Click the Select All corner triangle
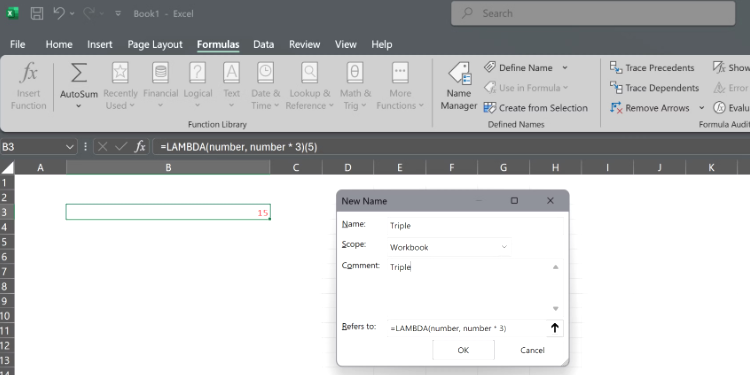The height and width of the screenshot is (375, 750). (x=7, y=167)
